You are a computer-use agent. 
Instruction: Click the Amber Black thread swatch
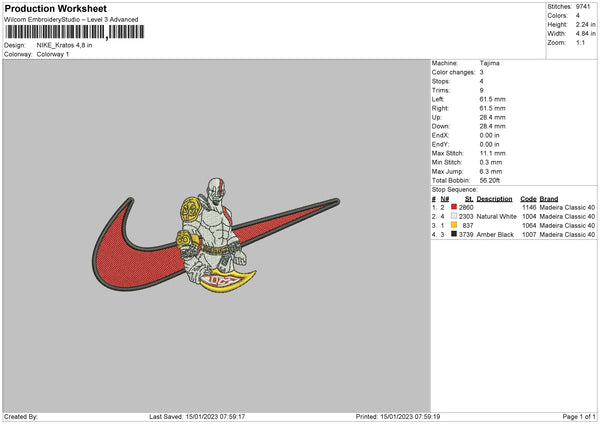pos(454,234)
